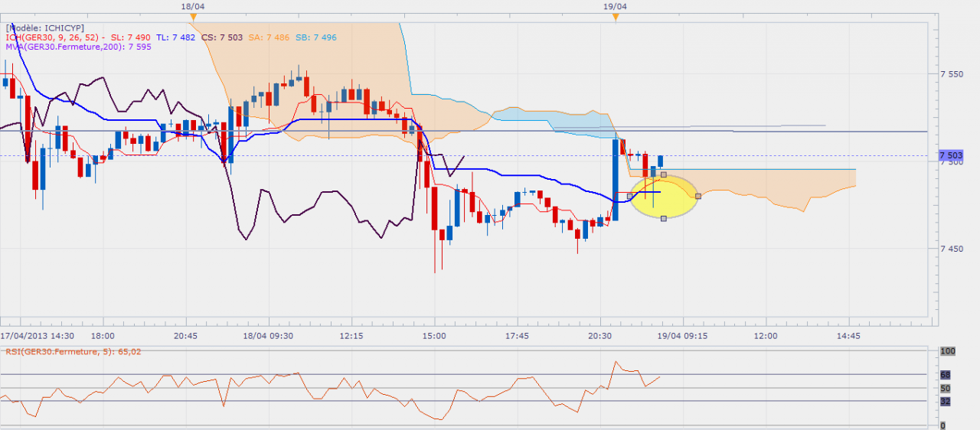Select the left handle of the yellow ellipse

(x=629, y=196)
